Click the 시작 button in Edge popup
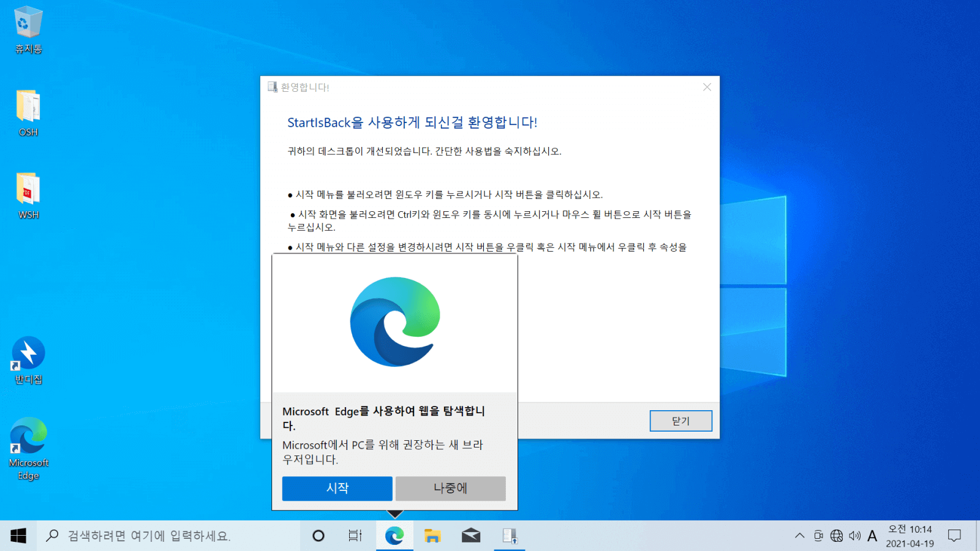Viewport: 980px width, 551px height. click(337, 488)
